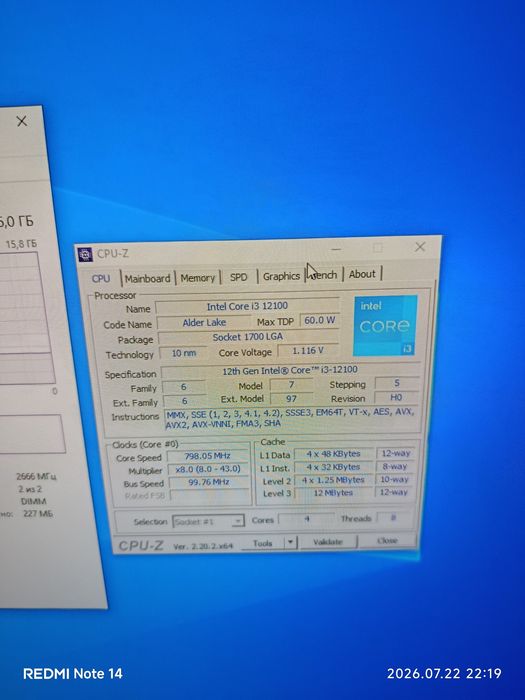This screenshot has width=525, height=700.
Task: Click the Core Speed value field
Action: [208, 456]
